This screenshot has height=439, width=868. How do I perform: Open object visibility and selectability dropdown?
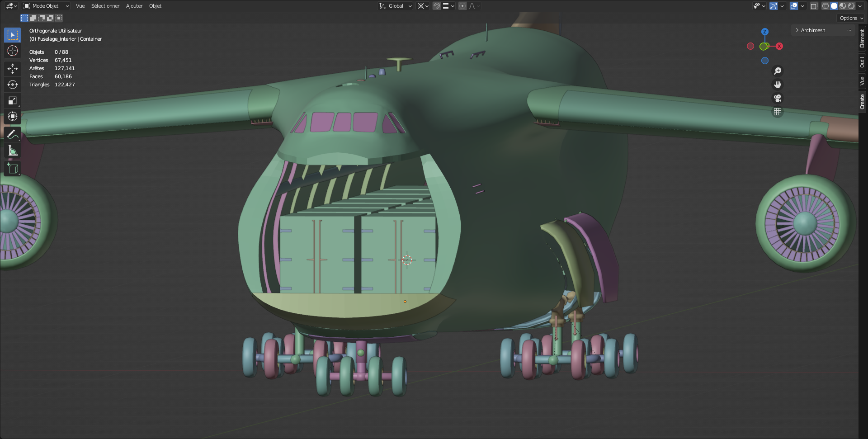pos(759,6)
